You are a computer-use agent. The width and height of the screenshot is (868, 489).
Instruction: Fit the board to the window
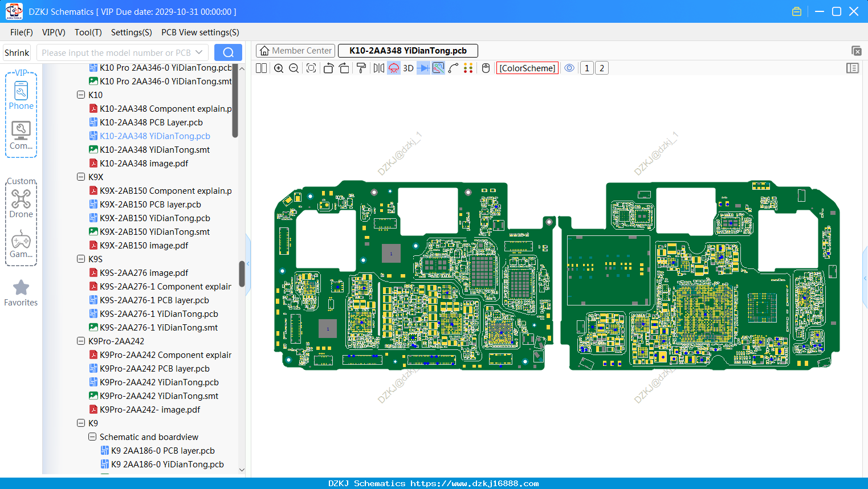(311, 68)
